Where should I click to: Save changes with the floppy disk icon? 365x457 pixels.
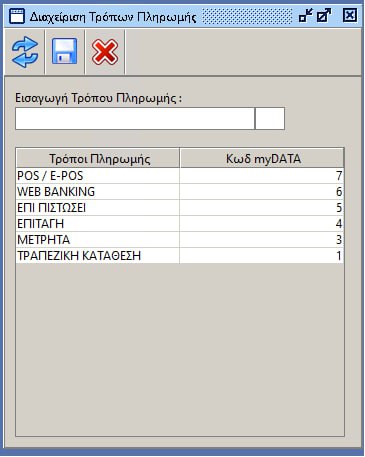(x=65, y=51)
